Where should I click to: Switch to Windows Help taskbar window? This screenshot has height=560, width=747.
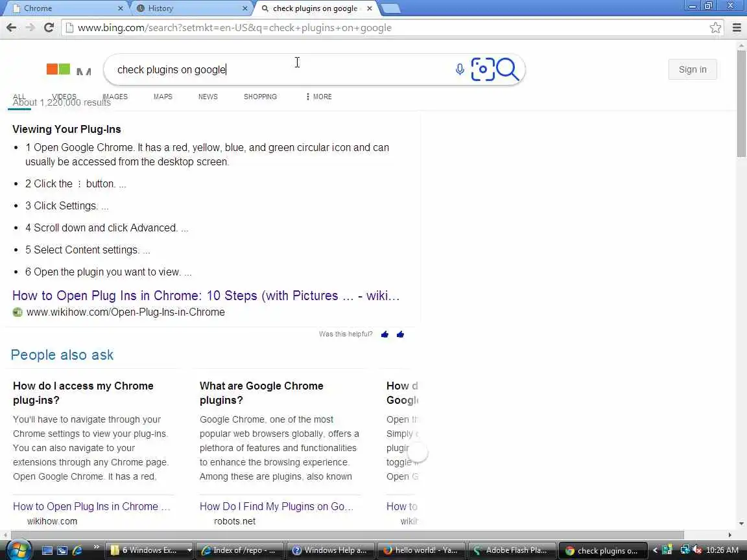point(329,550)
